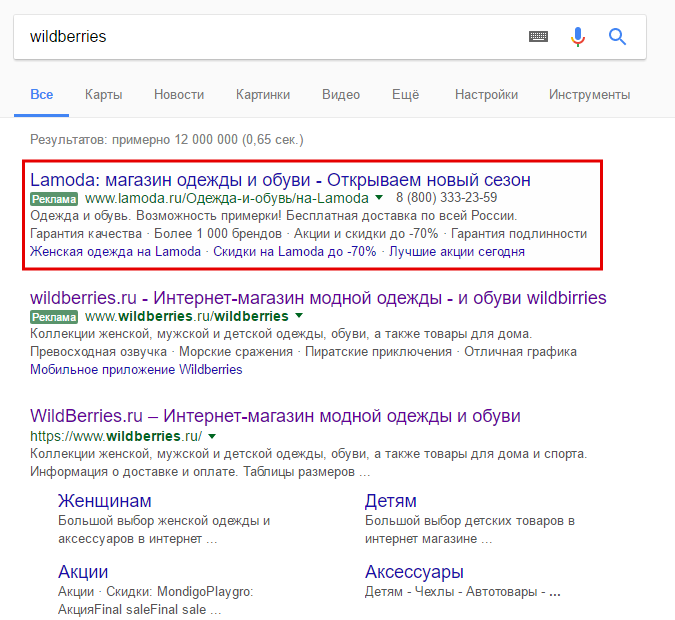Open Настройки in search bar
This screenshot has width=675, height=620.
pyautogui.click(x=486, y=95)
